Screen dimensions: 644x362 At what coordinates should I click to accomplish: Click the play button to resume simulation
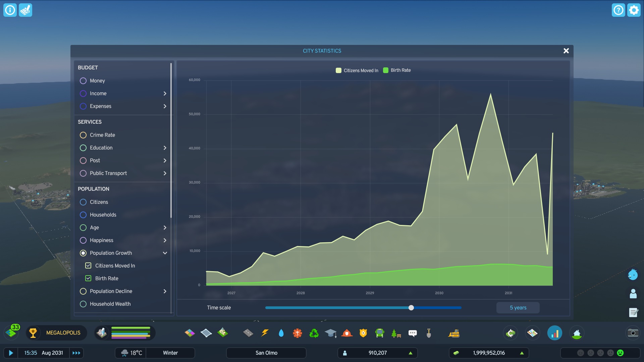tap(11, 353)
